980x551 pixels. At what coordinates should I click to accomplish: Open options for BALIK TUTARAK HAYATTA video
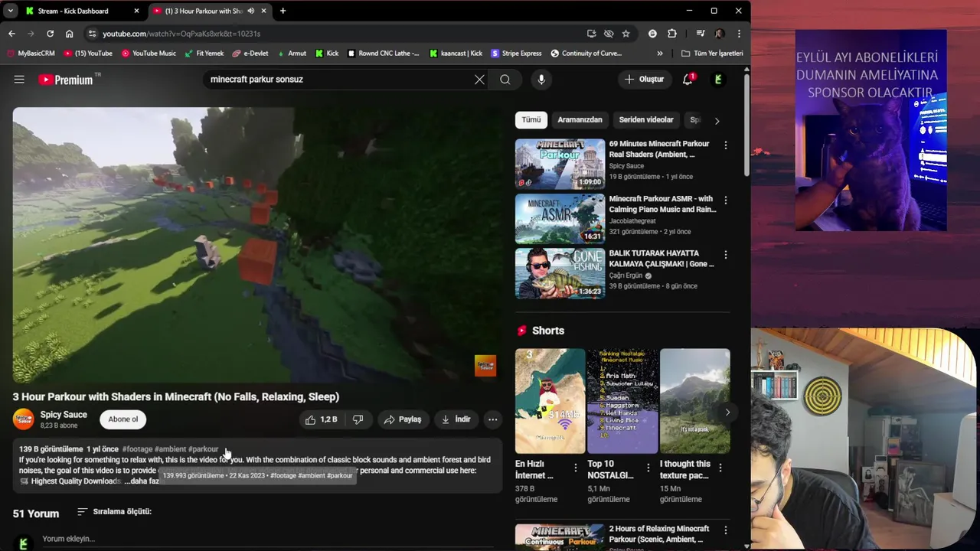pyautogui.click(x=726, y=255)
